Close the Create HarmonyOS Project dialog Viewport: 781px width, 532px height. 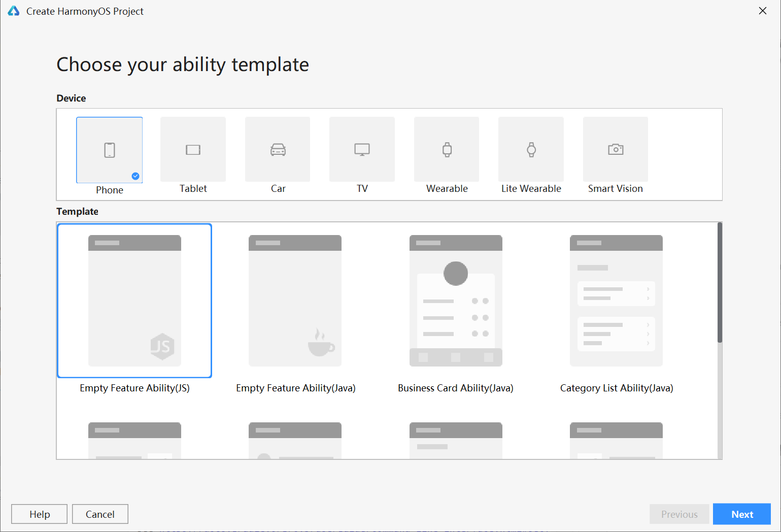coord(762,11)
